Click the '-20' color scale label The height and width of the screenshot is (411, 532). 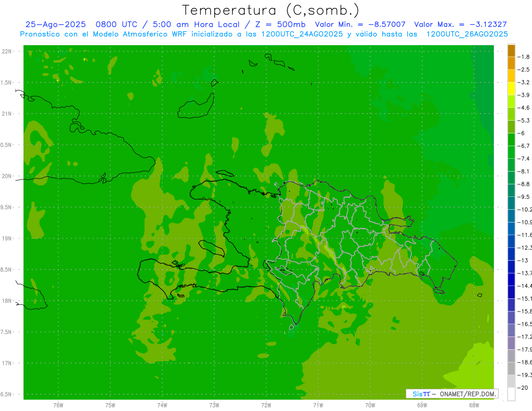(x=522, y=388)
